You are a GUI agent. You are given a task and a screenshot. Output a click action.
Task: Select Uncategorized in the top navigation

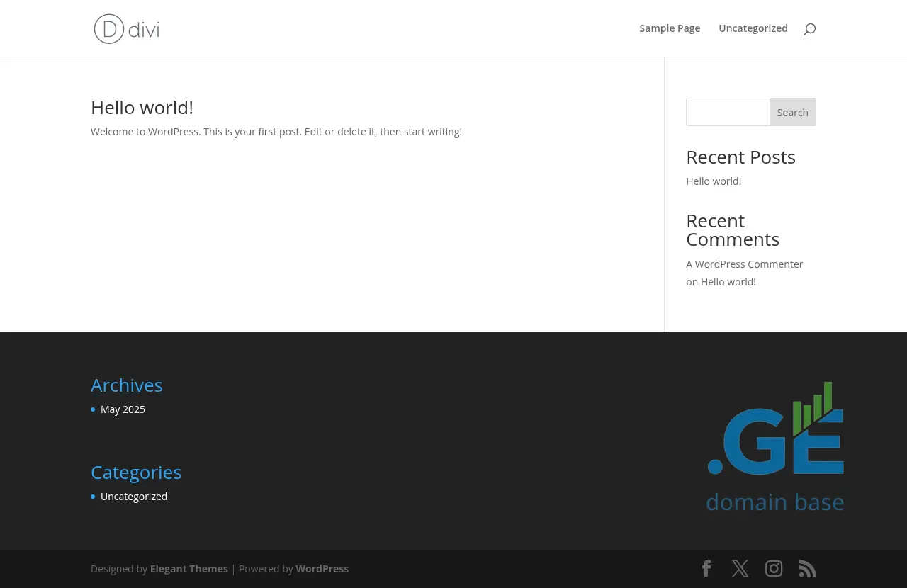click(x=753, y=28)
